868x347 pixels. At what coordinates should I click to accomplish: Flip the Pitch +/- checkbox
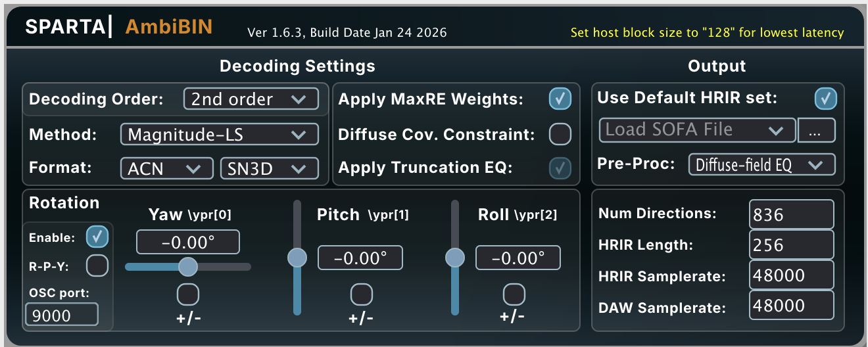[x=362, y=294]
